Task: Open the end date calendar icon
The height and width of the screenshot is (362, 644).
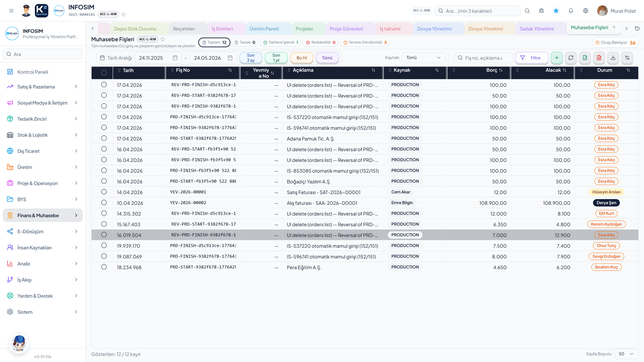Action: tap(230, 58)
